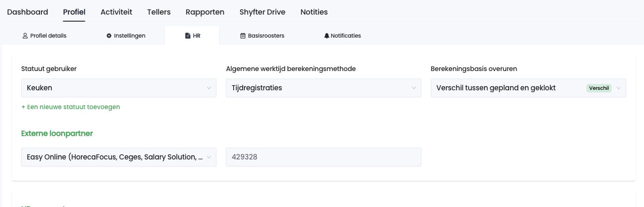Click the document icon beside HR
Viewport: 644px width, 207px height.
(188, 36)
